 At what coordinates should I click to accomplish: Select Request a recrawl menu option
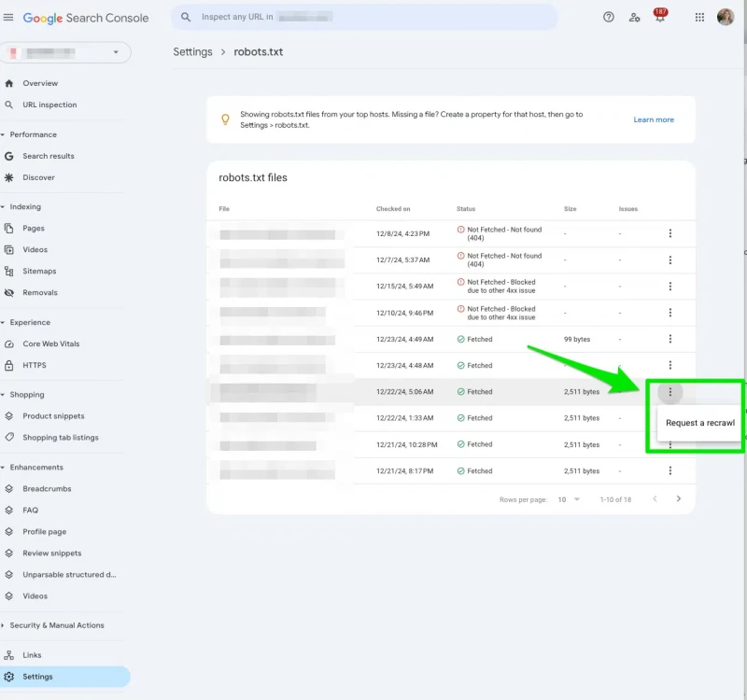click(699, 423)
